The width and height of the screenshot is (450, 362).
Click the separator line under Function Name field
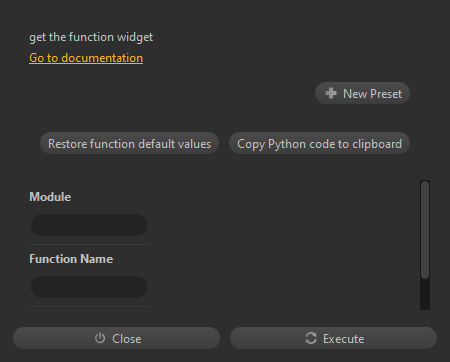pyautogui.click(x=89, y=306)
